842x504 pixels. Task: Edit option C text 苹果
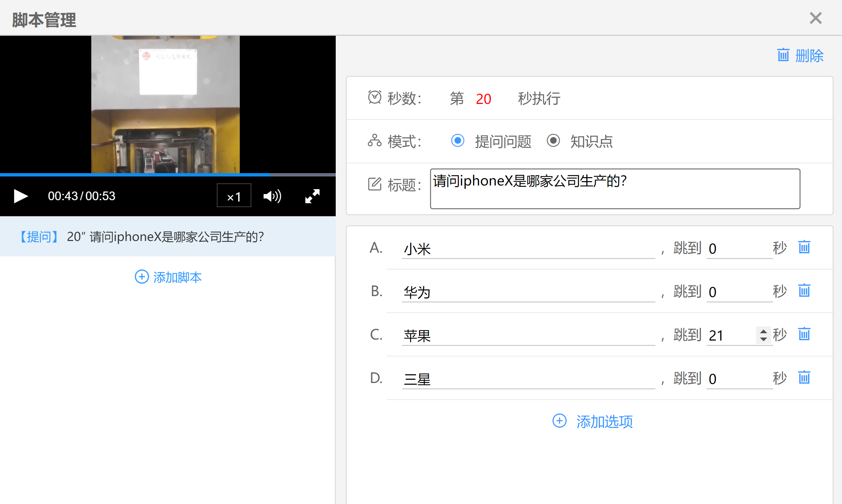[x=528, y=336]
